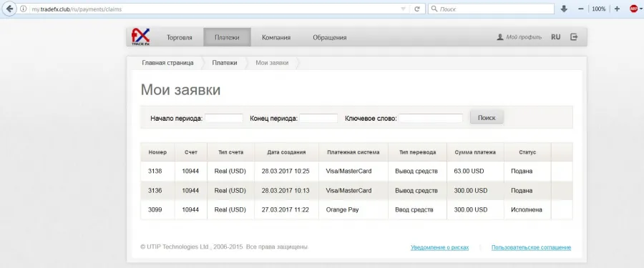This screenshot has height=268, width=644.
Task: Sort by Тип перевода column header
Action: point(417,152)
